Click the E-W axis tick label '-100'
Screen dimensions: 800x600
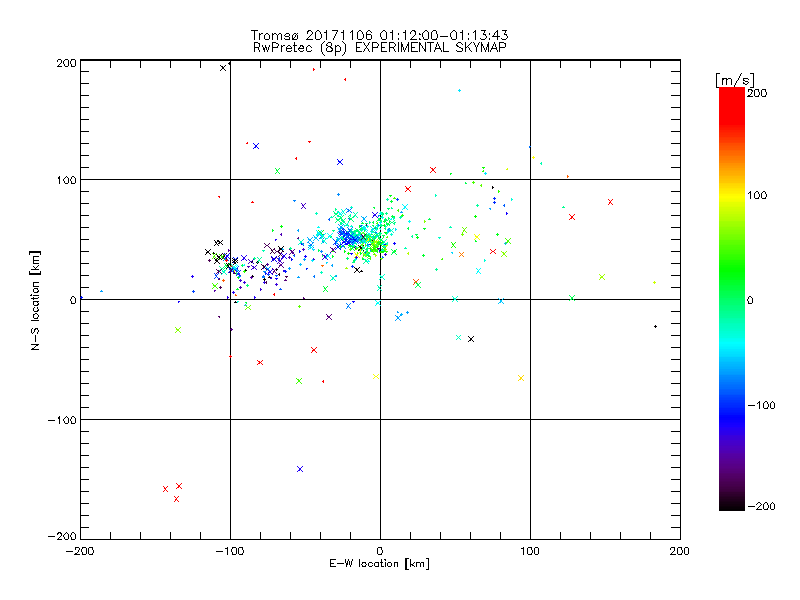point(230,551)
